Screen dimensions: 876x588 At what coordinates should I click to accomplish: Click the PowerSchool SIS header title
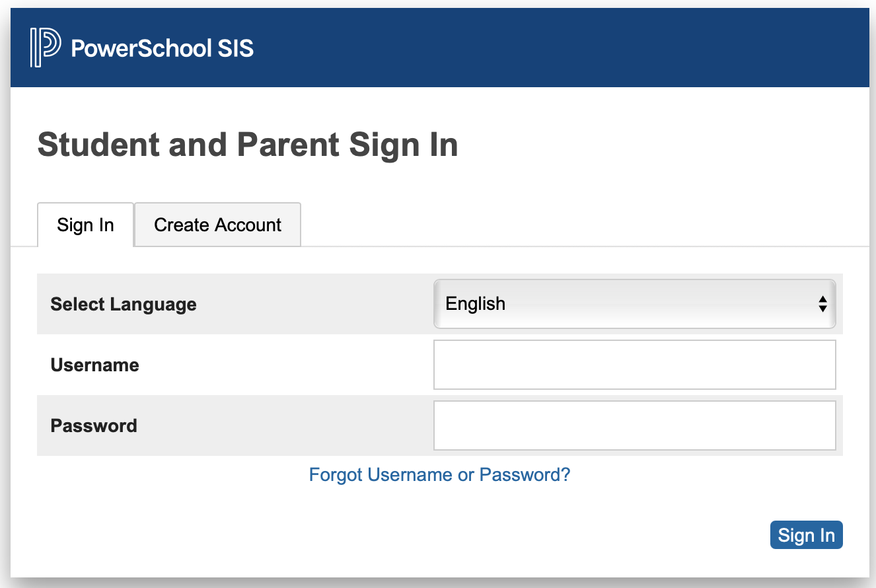pyautogui.click(x=163, y=48)
